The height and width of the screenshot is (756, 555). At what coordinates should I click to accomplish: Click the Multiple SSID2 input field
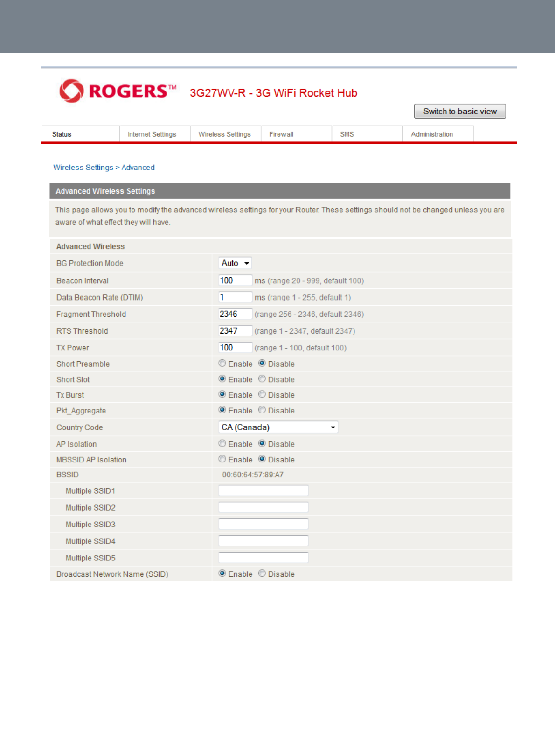pyautogui.click(x=264, y=507)
